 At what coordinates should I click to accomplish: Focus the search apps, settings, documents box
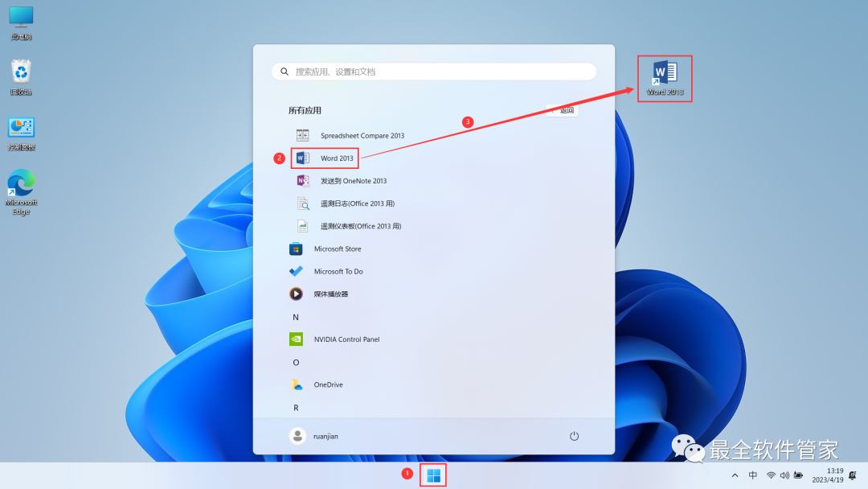[433, 72]
